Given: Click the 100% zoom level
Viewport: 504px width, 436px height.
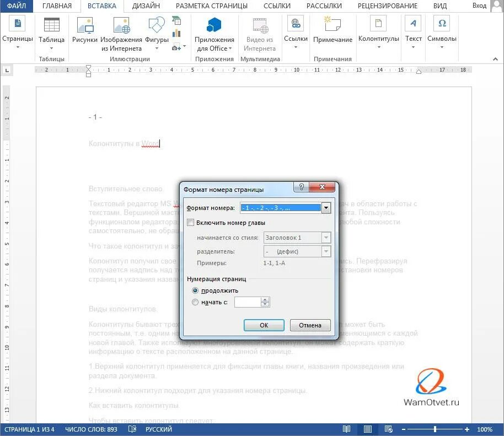Looking at the screenshot, I should point(485,429).
